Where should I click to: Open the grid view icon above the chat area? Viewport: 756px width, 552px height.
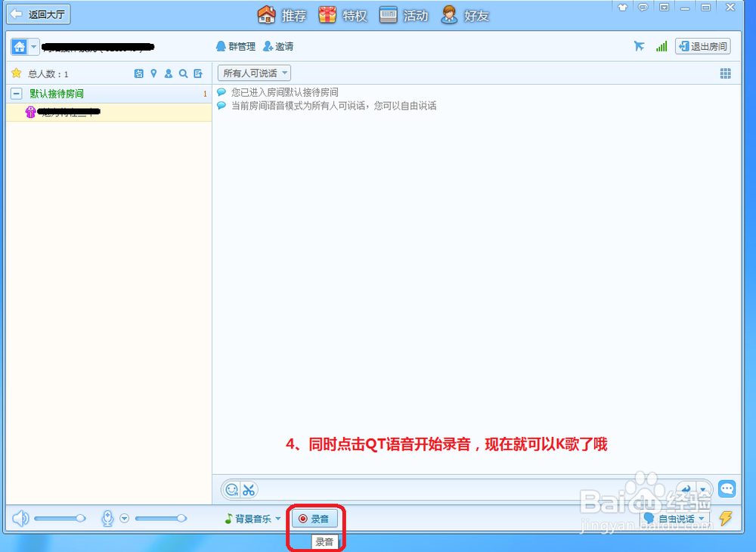click(725, 73)
